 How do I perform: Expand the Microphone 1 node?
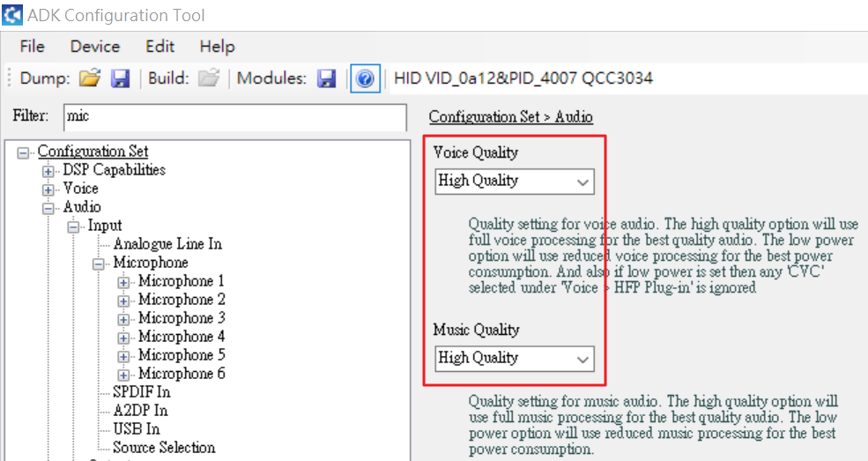(123, 282)
